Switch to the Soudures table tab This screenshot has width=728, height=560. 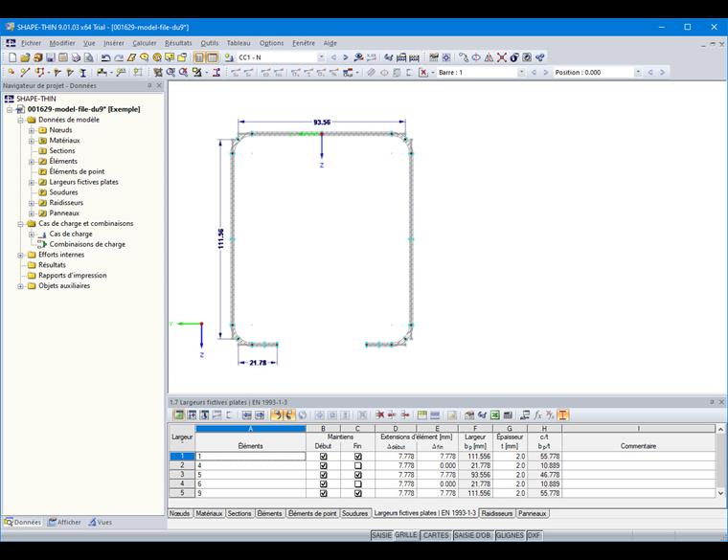[x=354, y=513]
